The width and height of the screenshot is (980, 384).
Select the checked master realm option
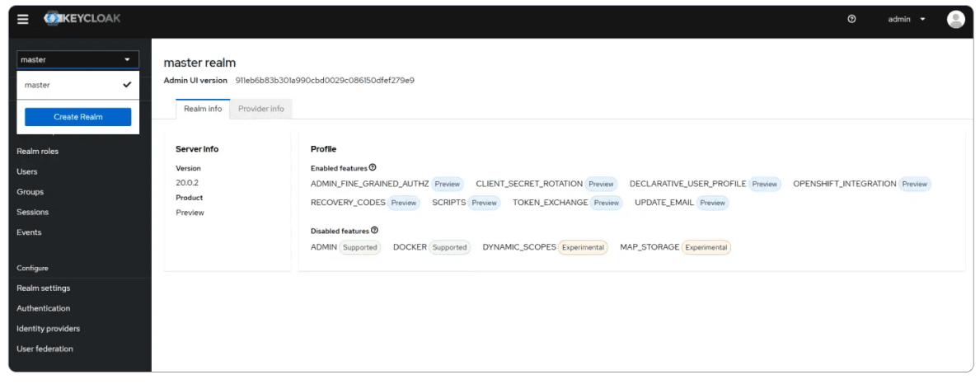click(77, 85)
